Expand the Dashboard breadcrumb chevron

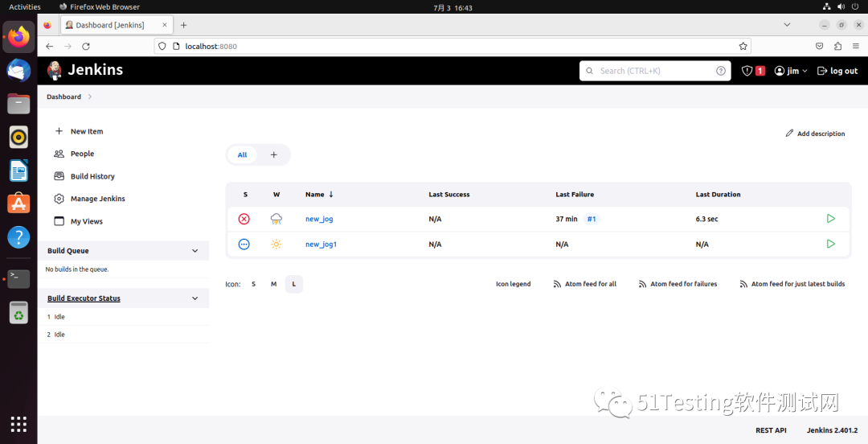90,97
